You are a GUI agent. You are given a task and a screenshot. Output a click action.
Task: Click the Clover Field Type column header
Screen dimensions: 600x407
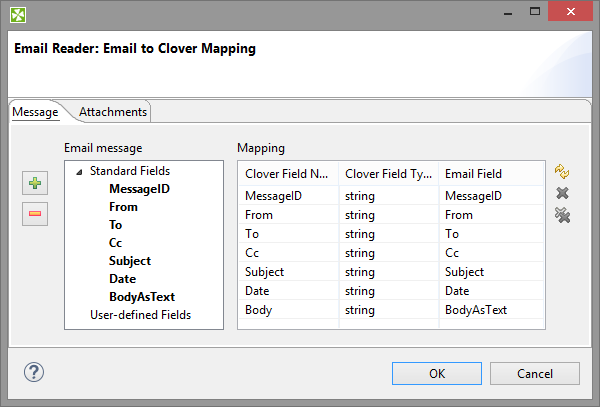388,174
